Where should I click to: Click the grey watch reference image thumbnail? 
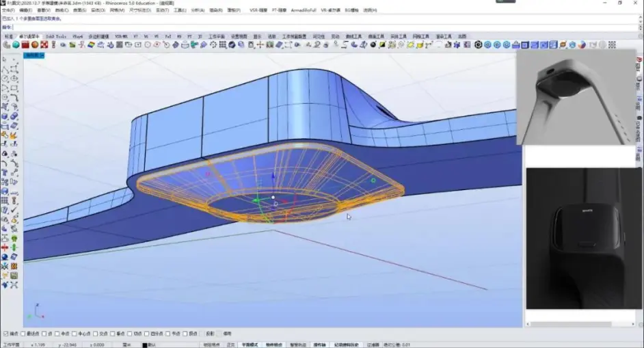[x=576, y=97]
